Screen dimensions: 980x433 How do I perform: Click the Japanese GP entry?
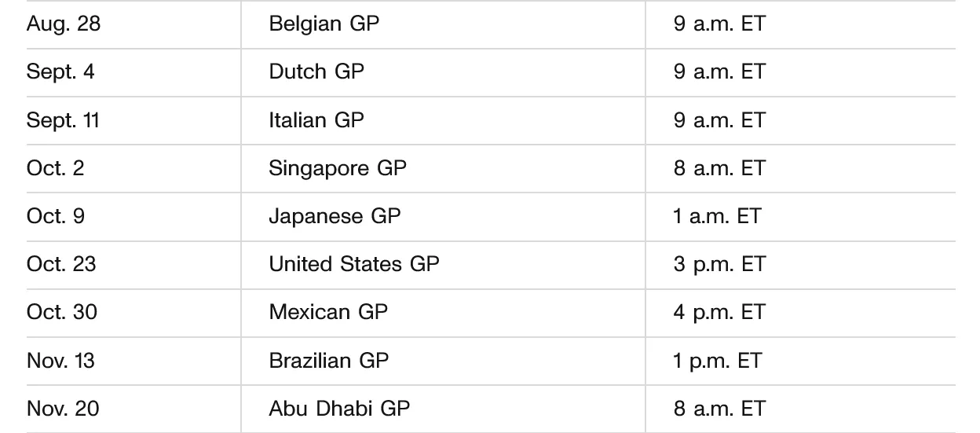pos(335,216)
